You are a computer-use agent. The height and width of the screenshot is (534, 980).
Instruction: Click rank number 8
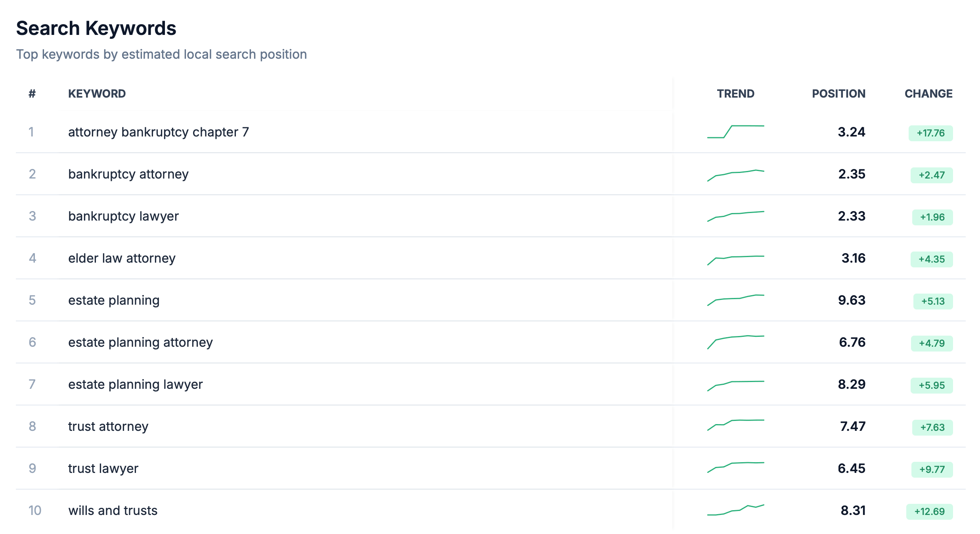click(x=32, y=426)
